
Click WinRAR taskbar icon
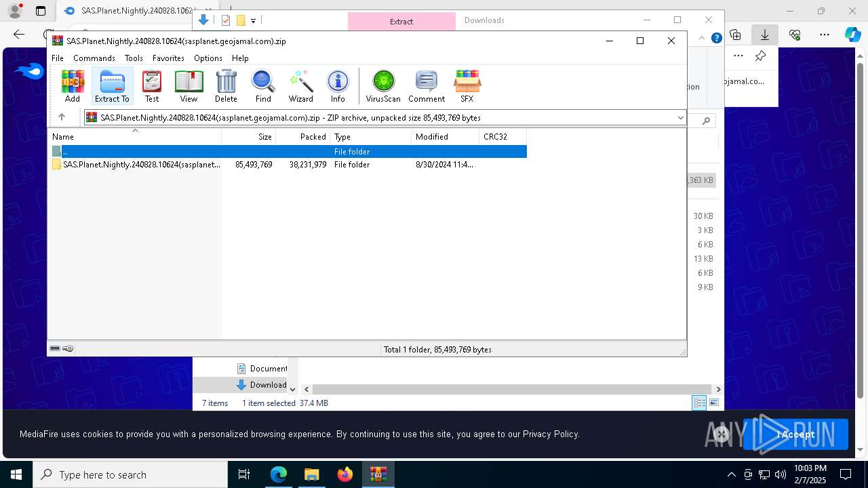[x=378, y=474]
